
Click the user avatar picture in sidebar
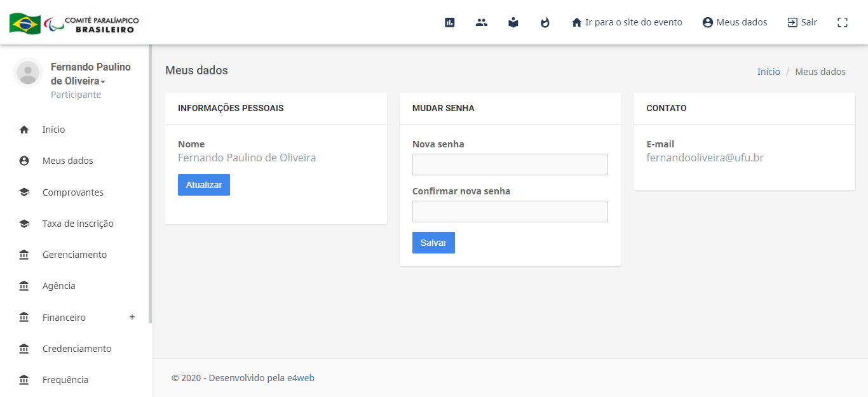click(28, 72)
